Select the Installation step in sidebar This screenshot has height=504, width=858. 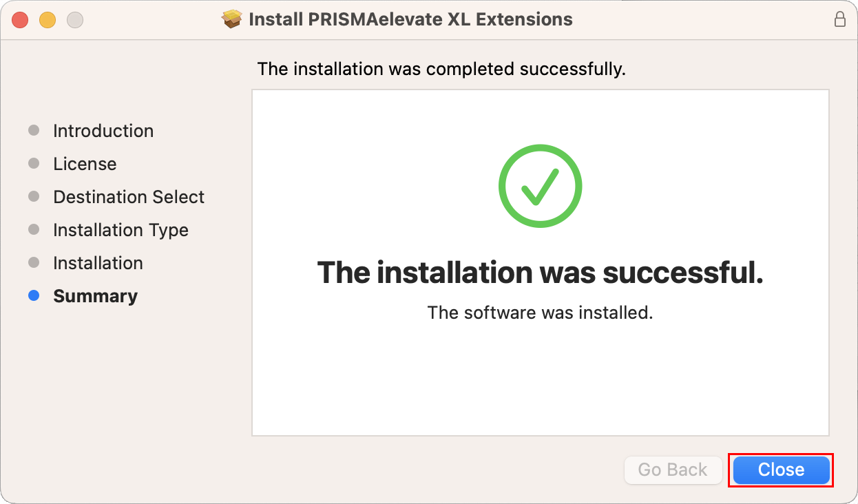98,263
